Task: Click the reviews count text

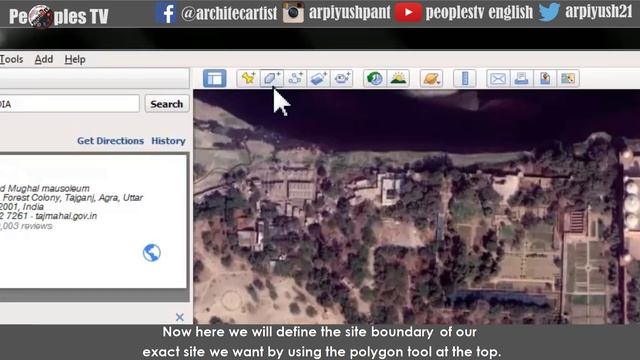Action: (26, 226)
